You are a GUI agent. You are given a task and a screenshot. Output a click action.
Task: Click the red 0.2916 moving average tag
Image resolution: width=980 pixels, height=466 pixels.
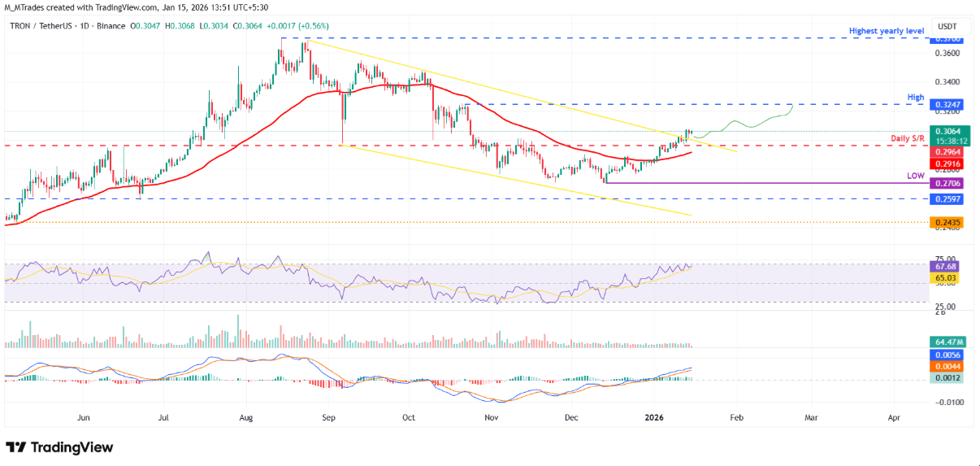[947, 163]
